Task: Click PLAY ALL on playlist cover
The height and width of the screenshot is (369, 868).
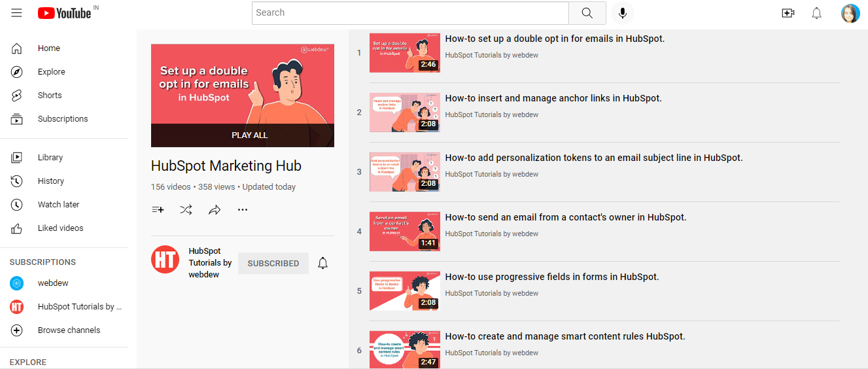Action: [243, 135]
